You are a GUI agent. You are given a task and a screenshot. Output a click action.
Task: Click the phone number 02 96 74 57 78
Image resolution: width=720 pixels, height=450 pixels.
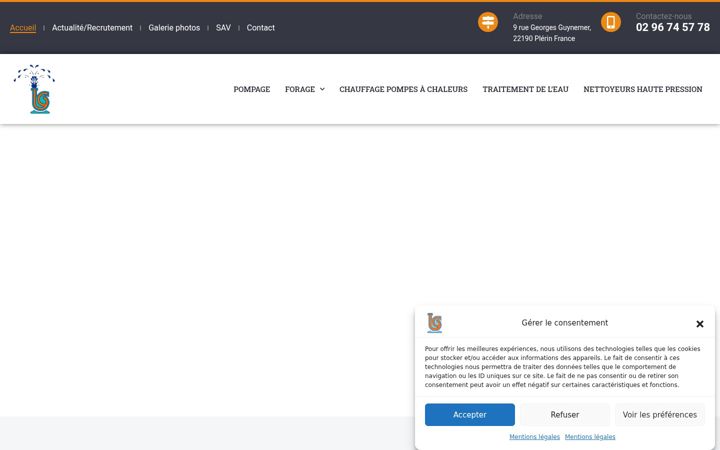click(673, 28)
